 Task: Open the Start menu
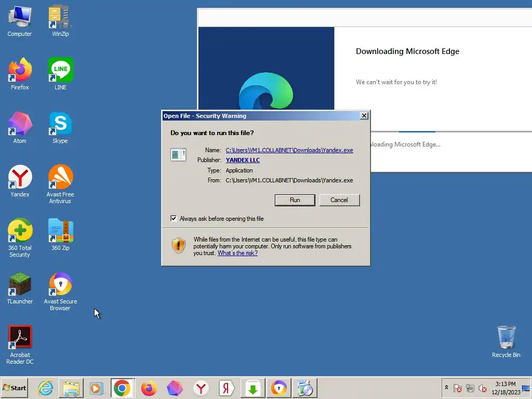[14, 388]
